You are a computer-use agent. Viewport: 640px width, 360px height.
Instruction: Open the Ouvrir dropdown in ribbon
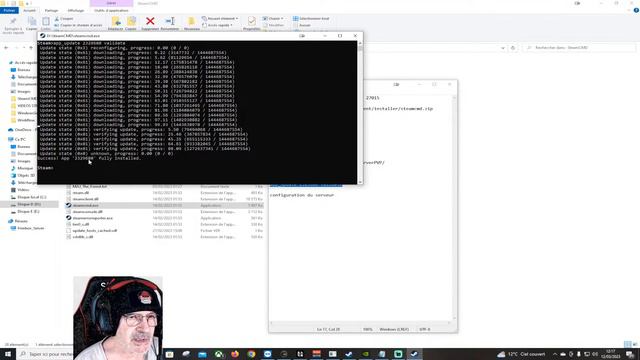273,18
